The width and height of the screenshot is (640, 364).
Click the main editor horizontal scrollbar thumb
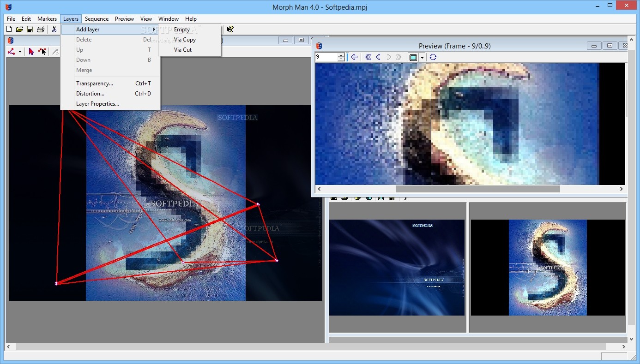tap(311, 346)
